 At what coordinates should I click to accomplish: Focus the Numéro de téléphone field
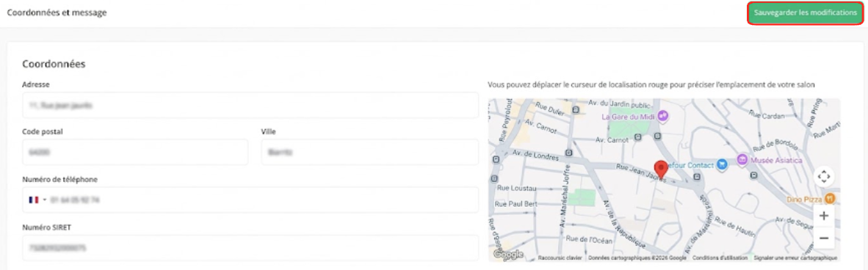250,199
